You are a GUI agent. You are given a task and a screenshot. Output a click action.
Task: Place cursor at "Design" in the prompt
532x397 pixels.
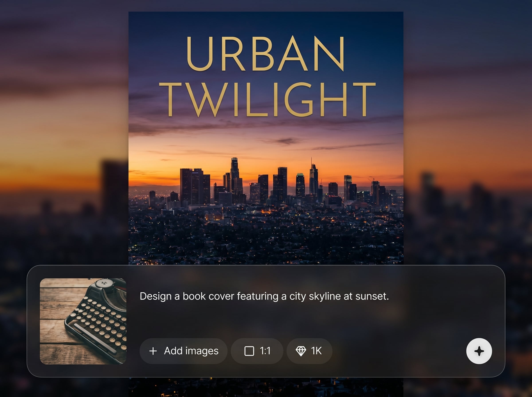tap(156, 296)
